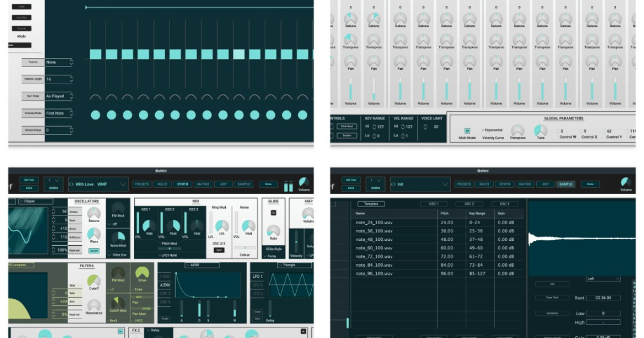Click the Resonance knob in the Filters panel
Image resolution: width=644 pixels, height=338 pixels.
94,306
